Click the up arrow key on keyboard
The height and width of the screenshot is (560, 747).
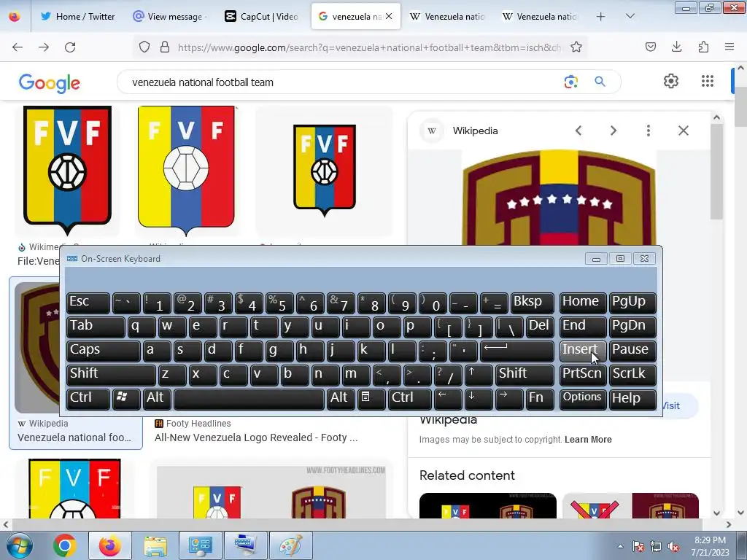[479, 374]
